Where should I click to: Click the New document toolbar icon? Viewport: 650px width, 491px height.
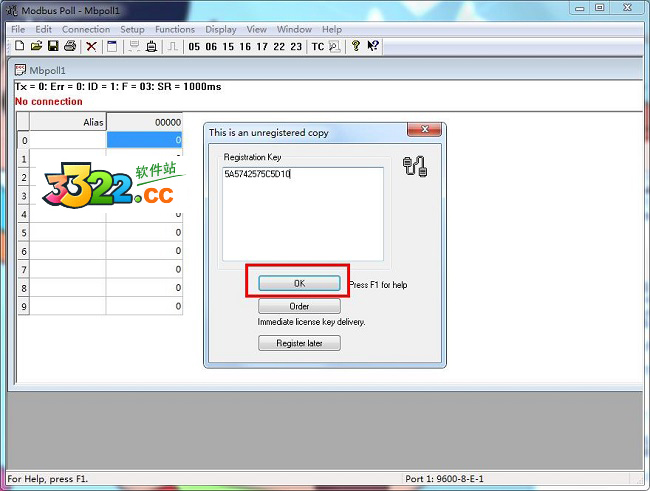pos(19,46)
